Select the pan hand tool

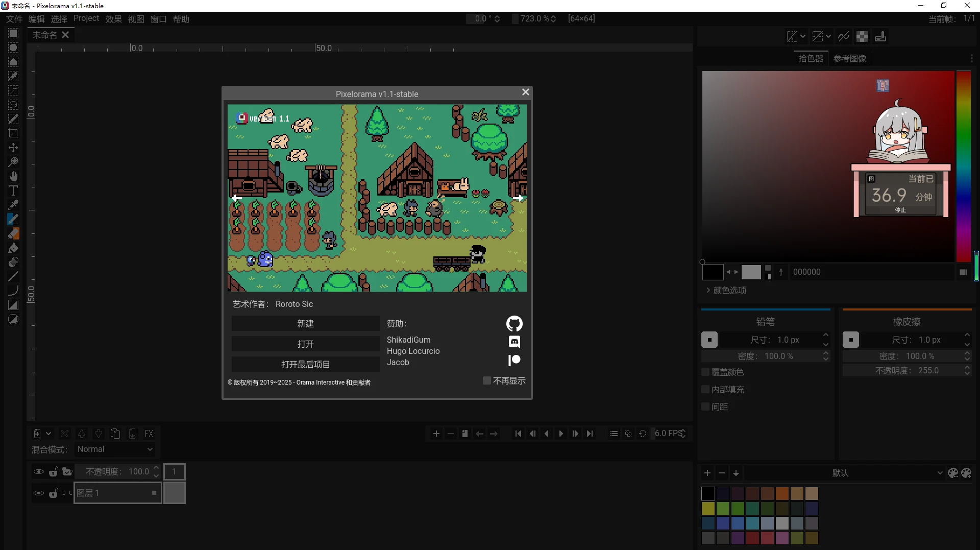click(x=13, y=176)
